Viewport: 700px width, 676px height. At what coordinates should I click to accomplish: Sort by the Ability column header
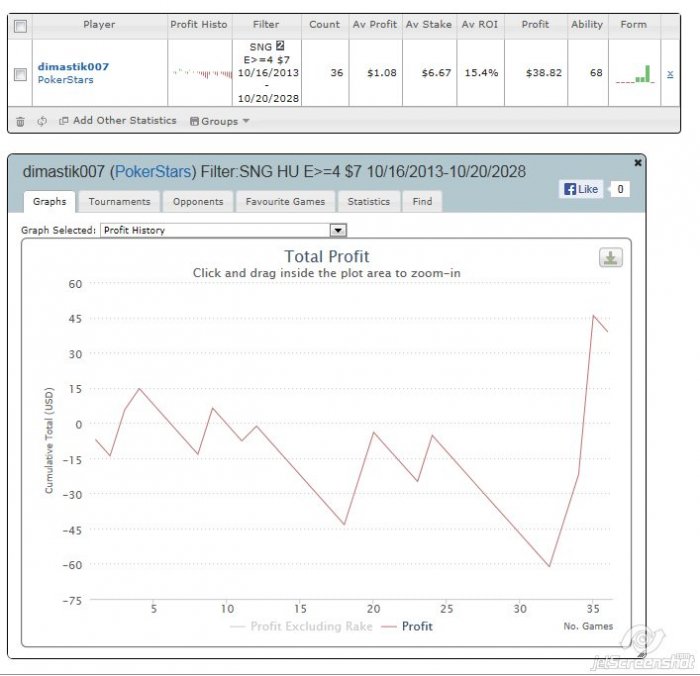pyautogui.click(x=587, y=25)
